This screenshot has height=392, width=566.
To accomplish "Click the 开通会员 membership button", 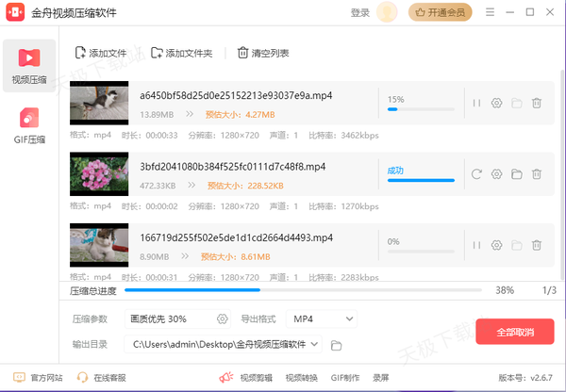I will (441, 13).
